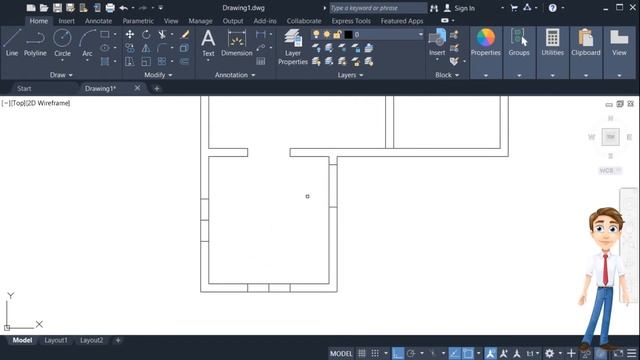
Task: Open the Start file tab
Action: click(24, 88)
